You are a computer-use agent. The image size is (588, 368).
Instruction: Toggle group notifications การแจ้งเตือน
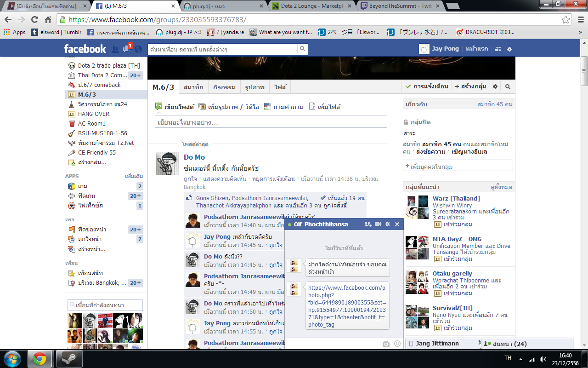427,86
